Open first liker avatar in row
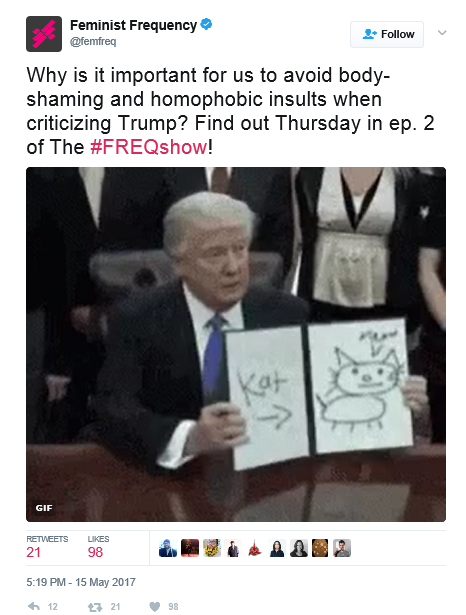This screenshot has width=466, height=615. (x=168, y=548)
